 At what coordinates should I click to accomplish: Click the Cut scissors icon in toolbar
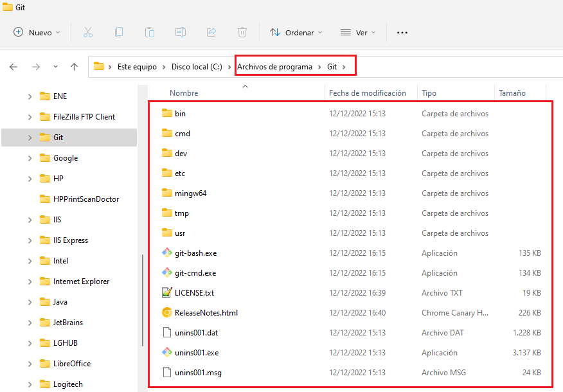tap(88, 32)
